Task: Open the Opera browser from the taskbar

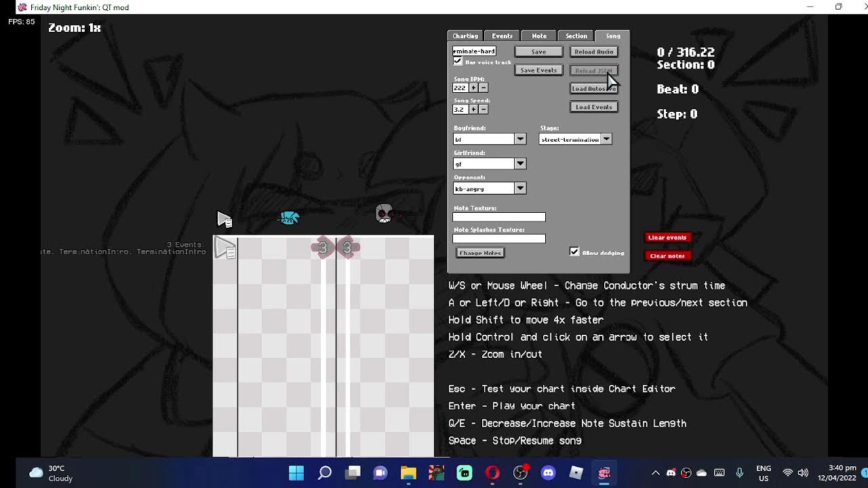Action: point(492,472)
